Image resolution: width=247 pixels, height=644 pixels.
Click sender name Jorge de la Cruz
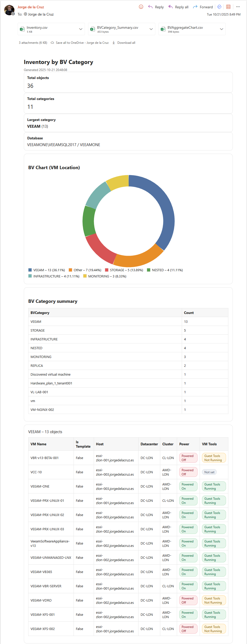click(x=31, y=7)
